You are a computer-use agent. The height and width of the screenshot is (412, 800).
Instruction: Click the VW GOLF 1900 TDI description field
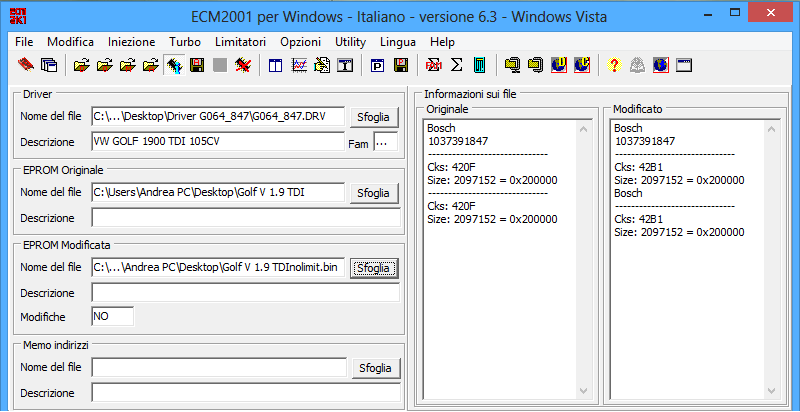tap(218, 142)
